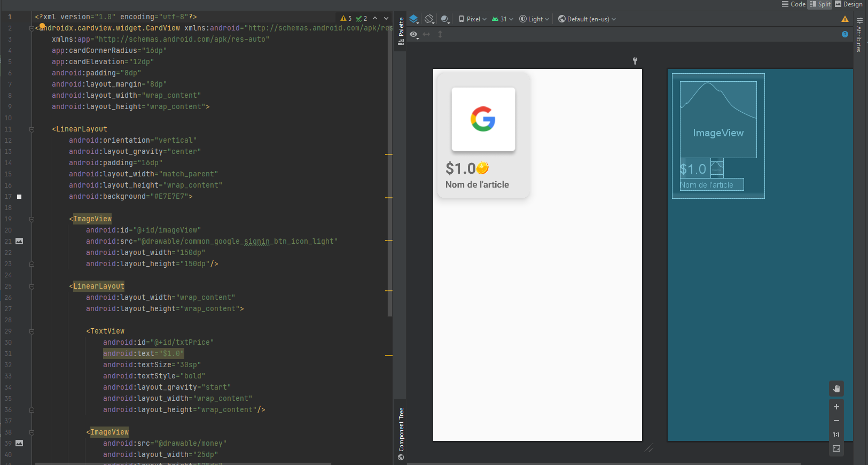Click android:orientation="vertical" attribute

click(132, 140)
